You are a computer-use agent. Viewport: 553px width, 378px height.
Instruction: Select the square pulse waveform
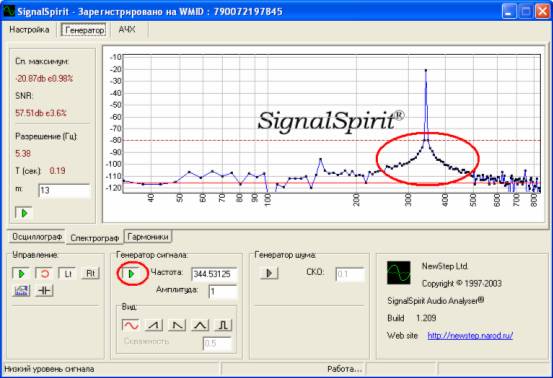[x=223, y=325]
